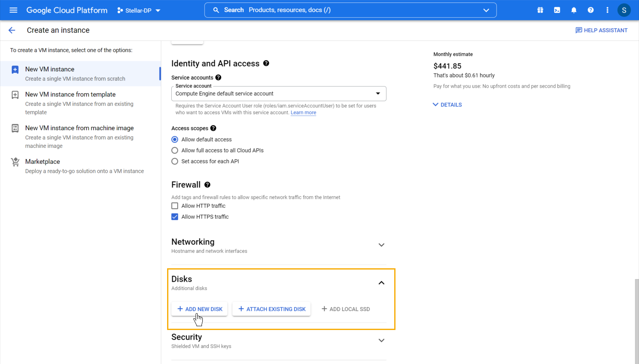Click the back arrow beside Create an instance
Viewport: 639px width, 364px height.
tap(12, 30)
